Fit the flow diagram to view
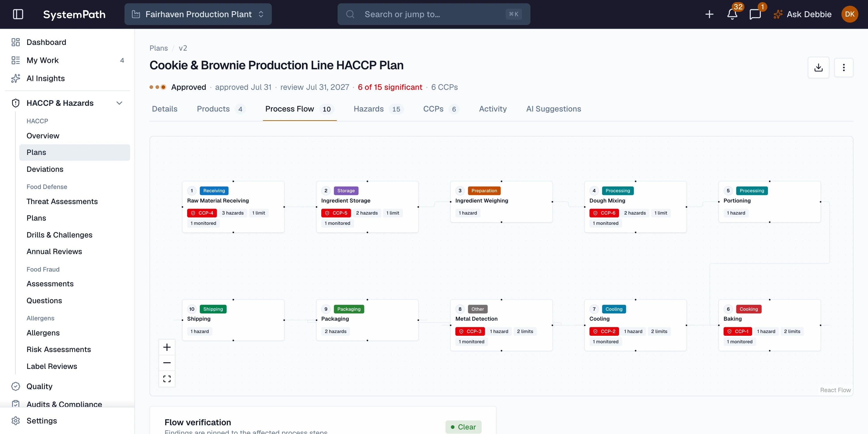The image size is (868, 434). coord(167,379)
